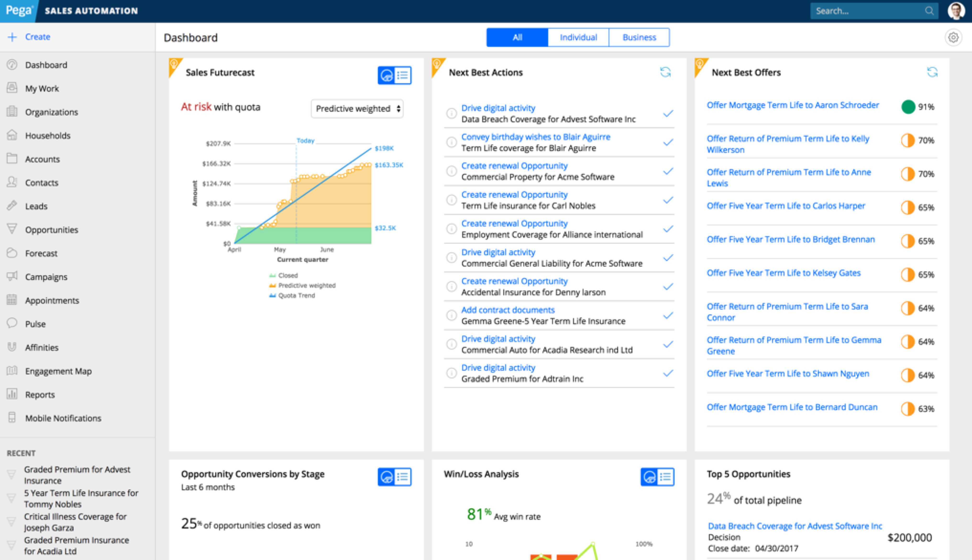Mark Drive digital activity for Advest done
972x560 pixels.
tap(668, 113)
